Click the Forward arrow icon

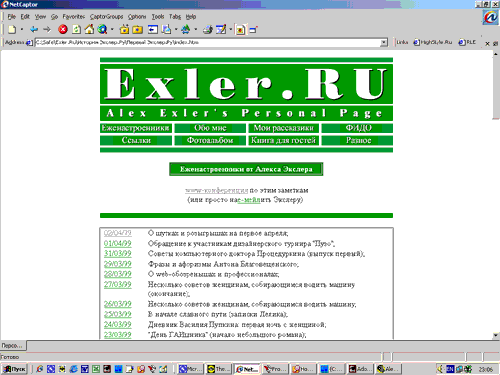pos(47,30)
